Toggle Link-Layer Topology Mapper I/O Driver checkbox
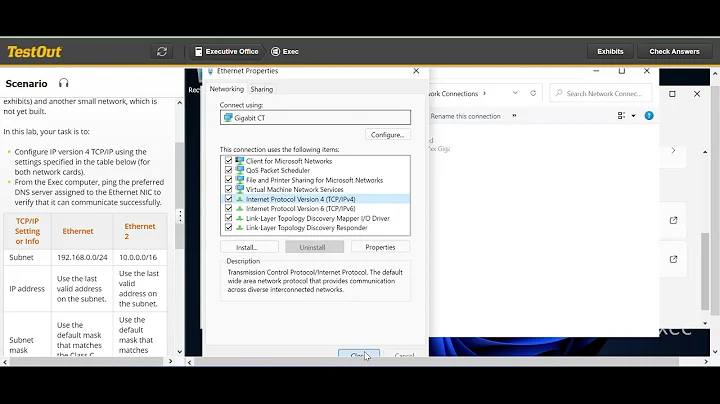 pyautogui.click(x=228, y=218)
